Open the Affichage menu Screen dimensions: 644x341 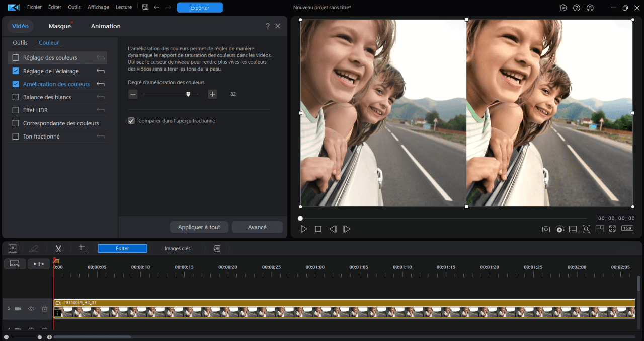pyautogui.click(x=98, y=7)
